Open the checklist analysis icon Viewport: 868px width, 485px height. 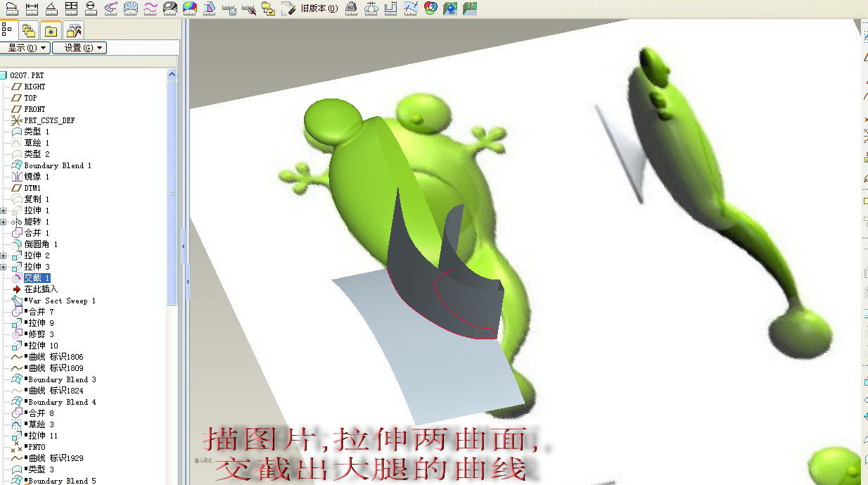pos(268,8)
